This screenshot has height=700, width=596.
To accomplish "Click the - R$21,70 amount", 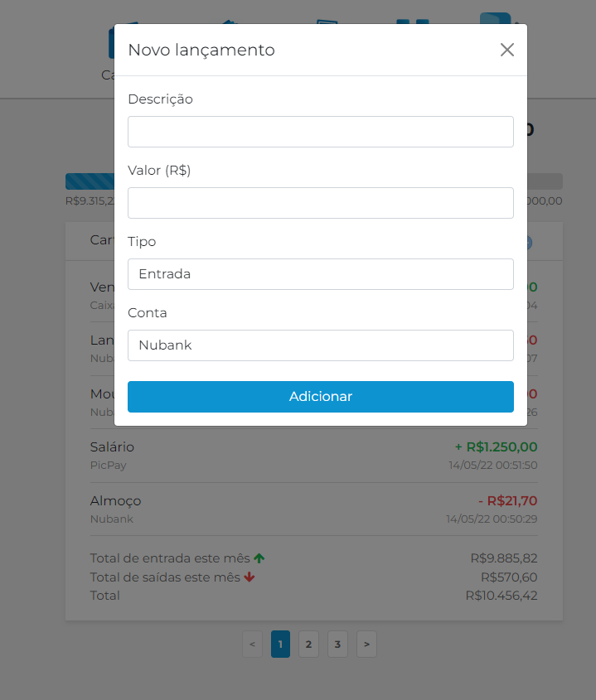I will 507,501.
